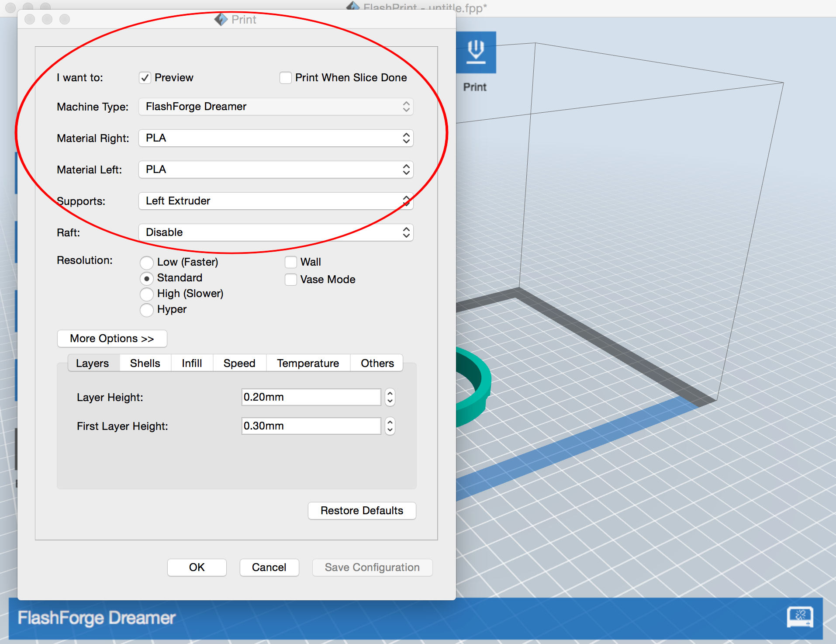
Task: Click the Restore Defaults button
Action: coord(362,511)
